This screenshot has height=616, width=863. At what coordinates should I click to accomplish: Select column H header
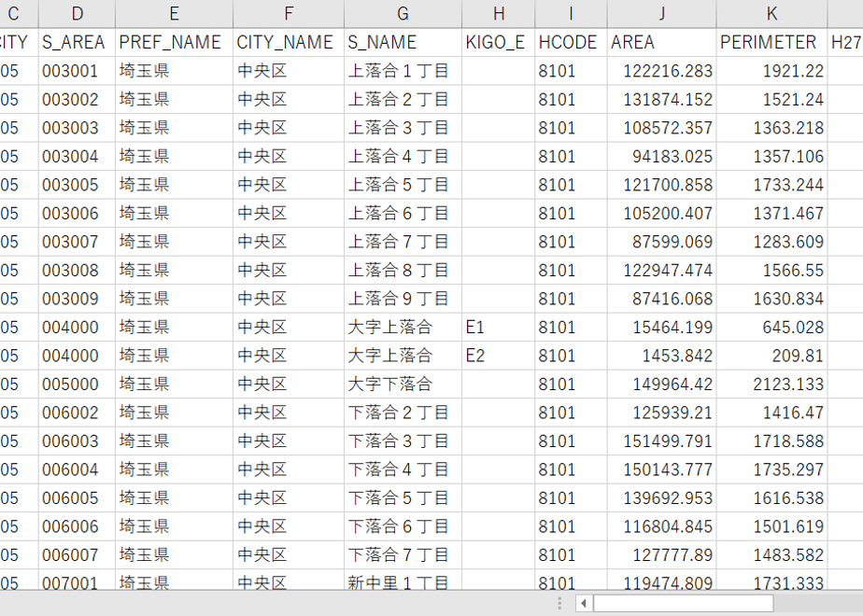(x=498, y=13)
